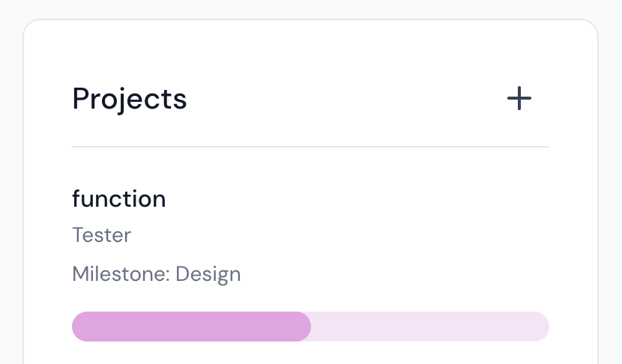The height and width of the screenshot is (364, 622).
Task: Click the word Design in the milestone line
Action: (208, 274)
